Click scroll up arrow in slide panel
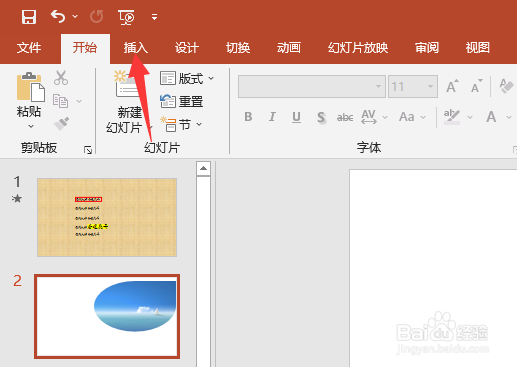 pos(203,169)
